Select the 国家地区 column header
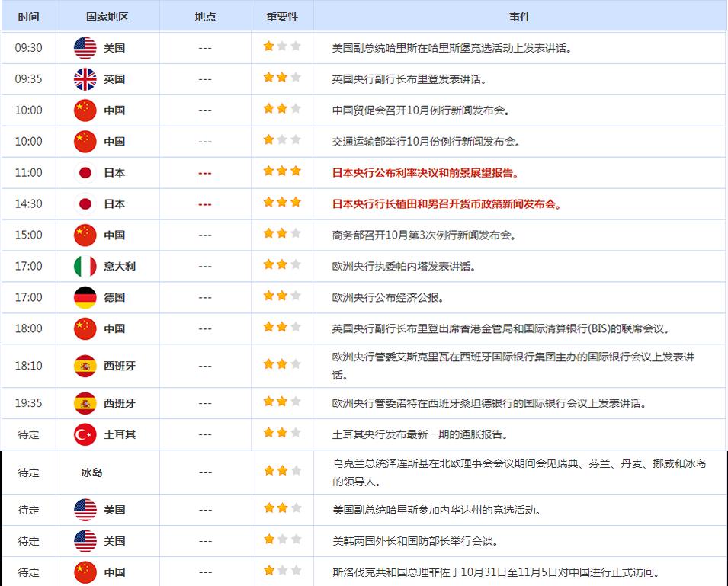 pyautogui.click(x=107, y=17)
